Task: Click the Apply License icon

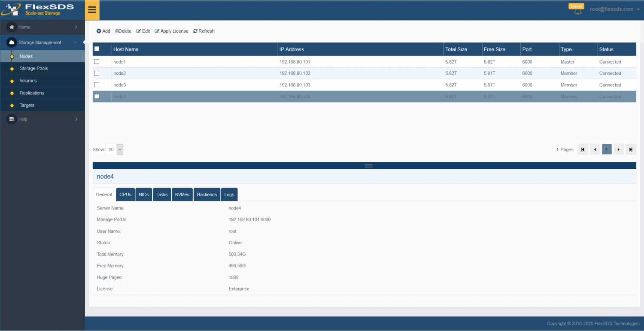Action: click(x=171, y=31)
